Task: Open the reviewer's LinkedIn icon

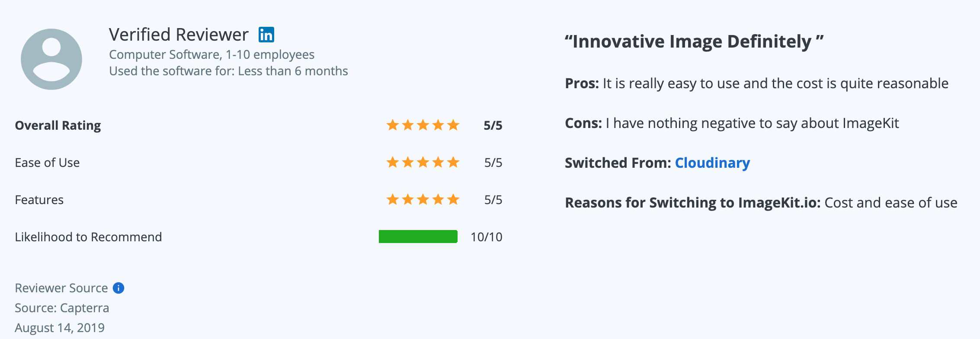Action: click(266, 35)
